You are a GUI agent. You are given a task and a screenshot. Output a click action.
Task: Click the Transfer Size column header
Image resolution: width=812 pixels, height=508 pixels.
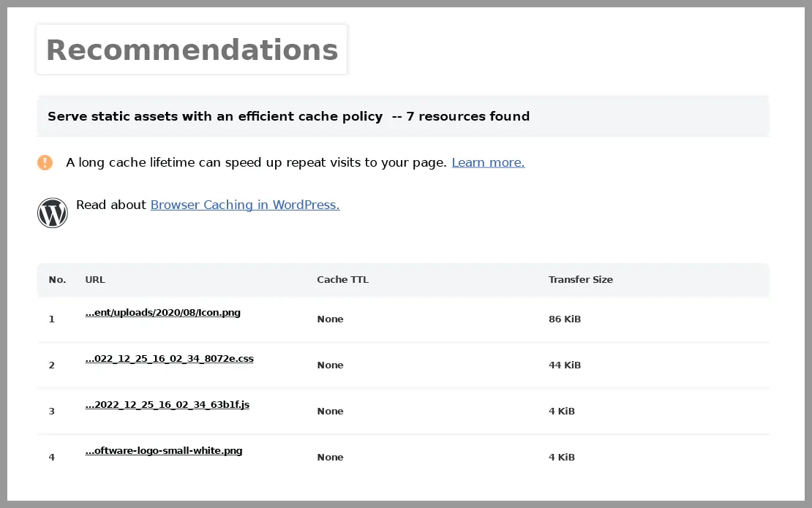581,280
